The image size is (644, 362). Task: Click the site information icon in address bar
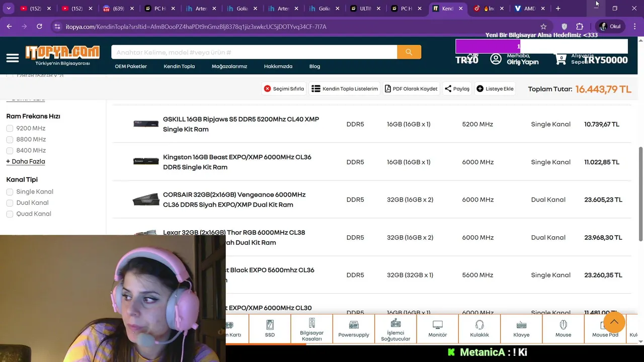coord(57,27)
